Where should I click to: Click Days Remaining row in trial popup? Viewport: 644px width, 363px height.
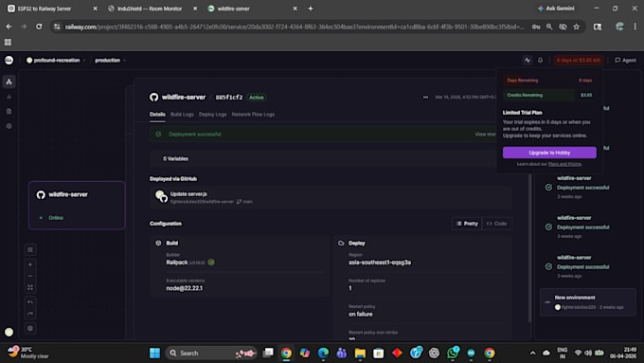tap(549, 81)
